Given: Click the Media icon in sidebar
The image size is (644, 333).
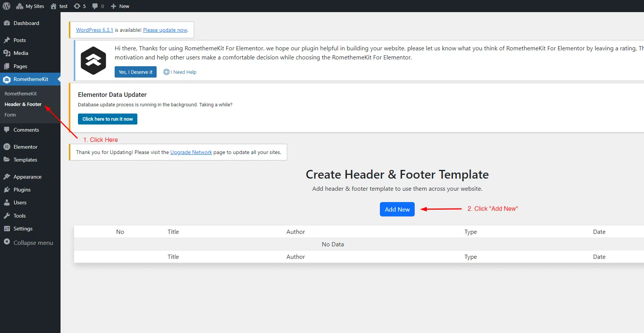Looking at the screenshot, I should pos(7,53).
